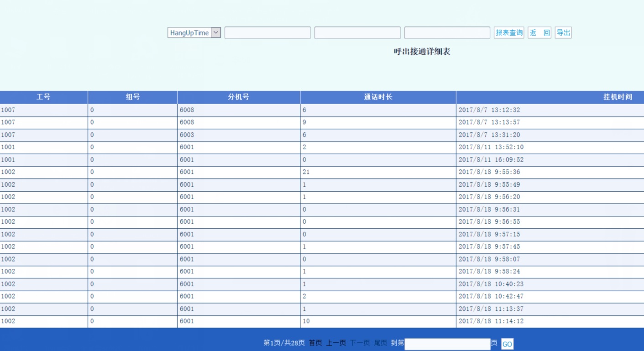The height and width of the screenshot is (351, 644).
Task: Click the 通话时长 column header
Action: (378, 97)
